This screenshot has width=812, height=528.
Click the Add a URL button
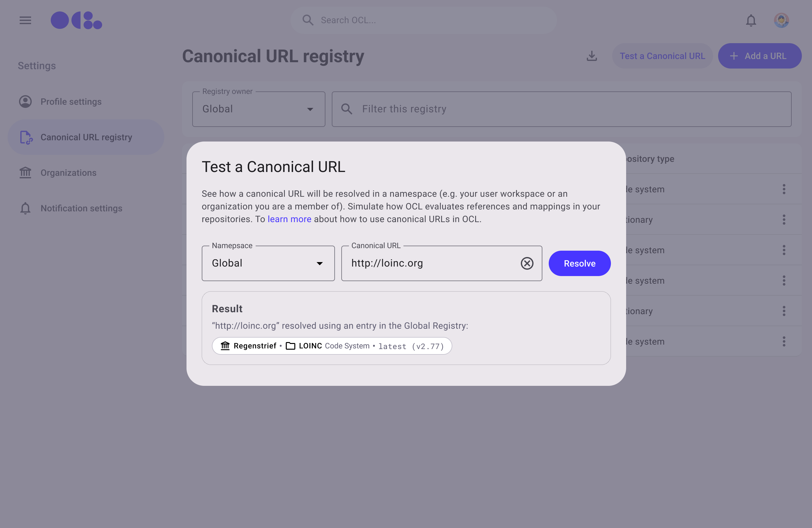(759, 56)
